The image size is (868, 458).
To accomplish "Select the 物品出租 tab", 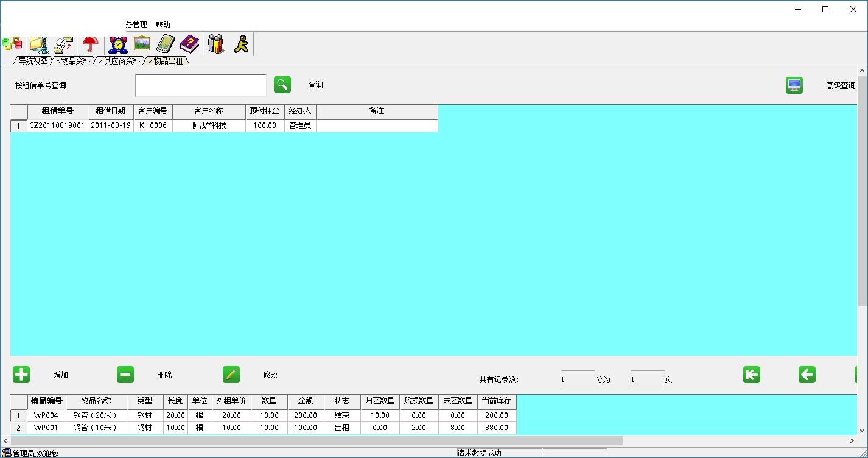I will 168,61.
